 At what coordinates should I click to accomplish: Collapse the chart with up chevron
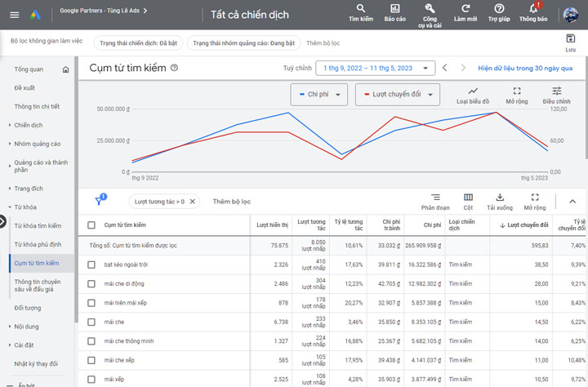(x=572, y=202)
